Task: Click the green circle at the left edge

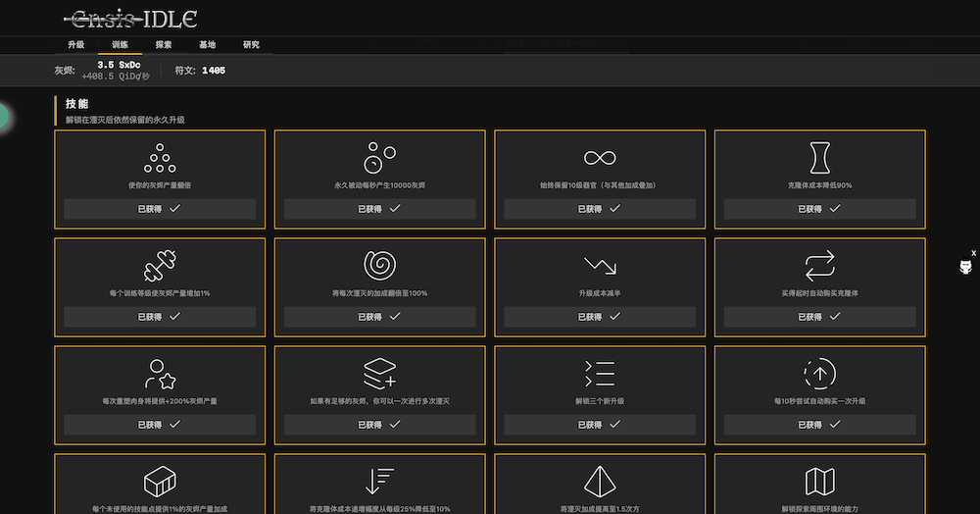Action: point(3,117)
